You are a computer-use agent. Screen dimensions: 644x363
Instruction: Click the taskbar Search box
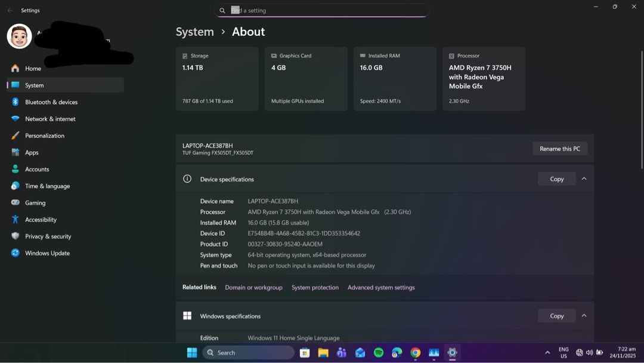point(249,353)
